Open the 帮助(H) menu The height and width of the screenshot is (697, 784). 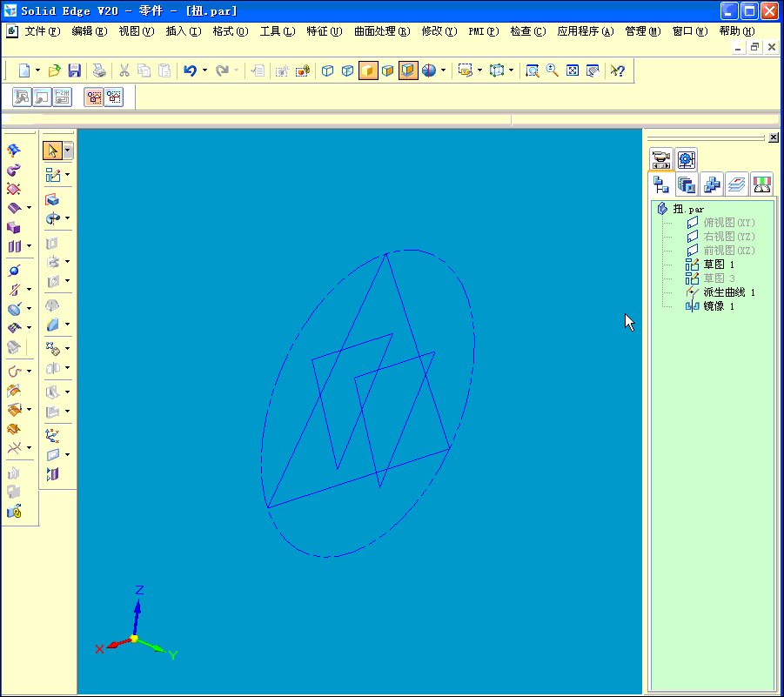(737, 31)
